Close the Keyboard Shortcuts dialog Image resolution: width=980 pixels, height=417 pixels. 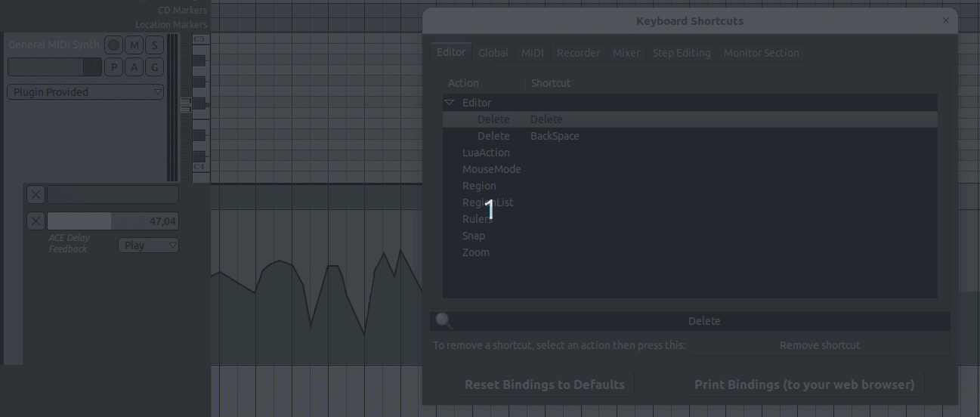945,21
